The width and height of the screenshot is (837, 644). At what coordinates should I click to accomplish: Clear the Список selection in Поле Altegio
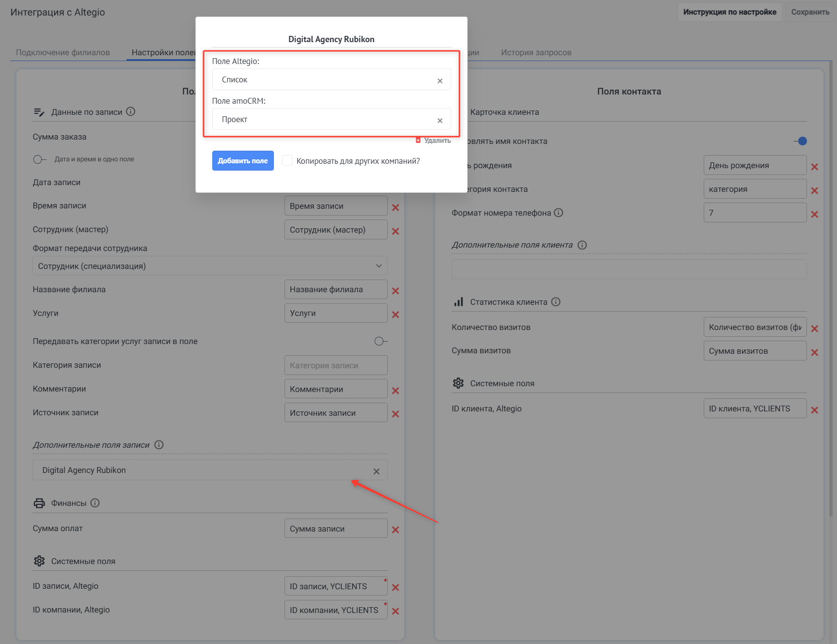[x=440, y=80]
